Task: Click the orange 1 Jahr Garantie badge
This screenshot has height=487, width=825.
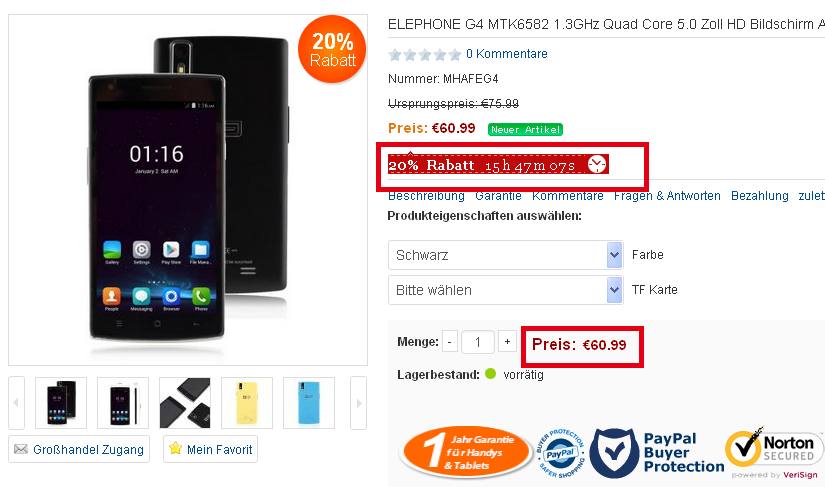Action: [x=466, y=452]
